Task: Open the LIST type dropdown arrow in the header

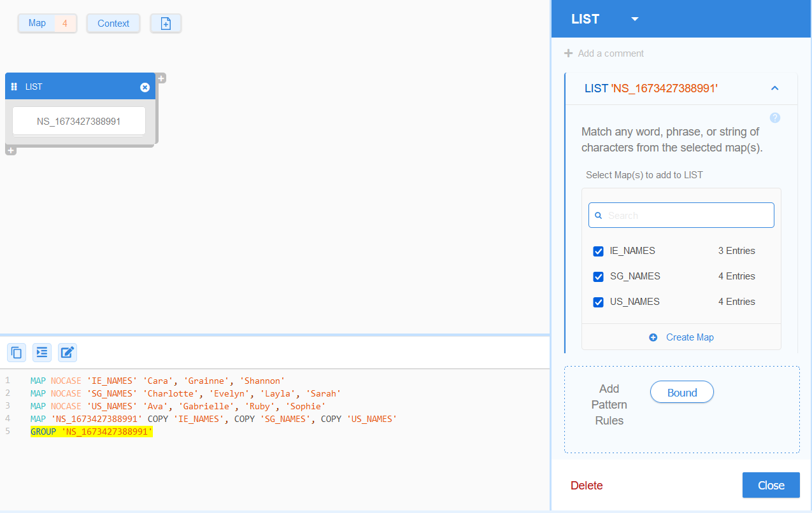Action: [x=635, y=19]
